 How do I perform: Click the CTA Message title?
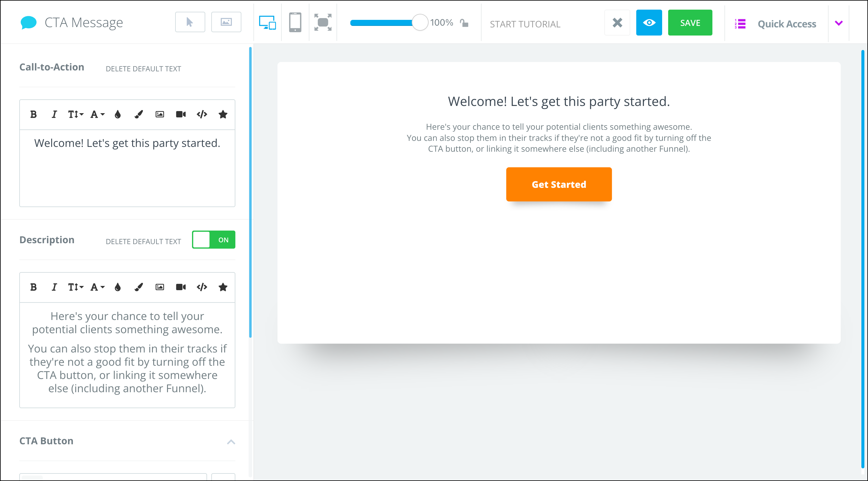(x=84, y=23)
